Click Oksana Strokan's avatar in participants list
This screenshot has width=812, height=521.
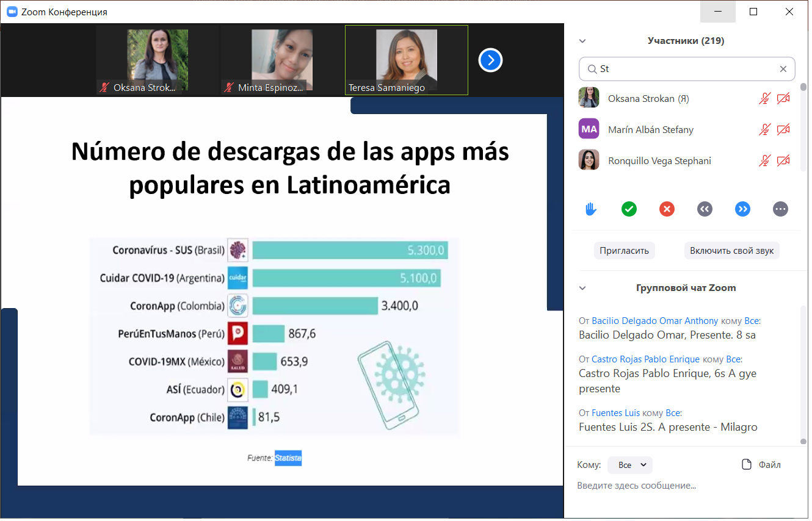(589, 98)
